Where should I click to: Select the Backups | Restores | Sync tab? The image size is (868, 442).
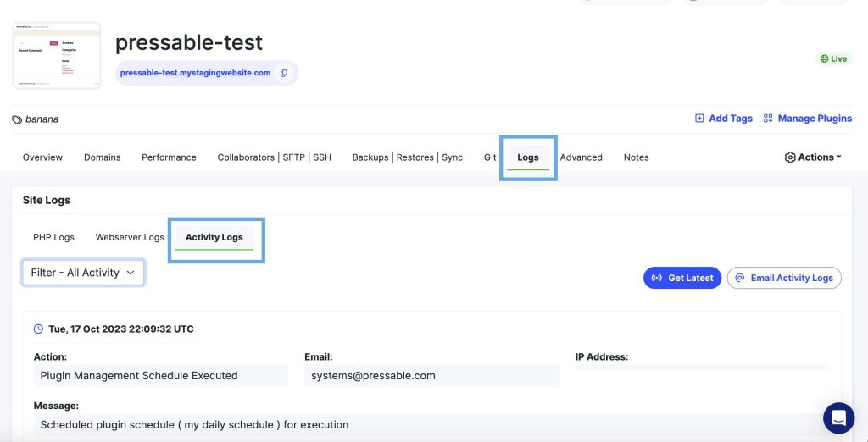(407, 157)
